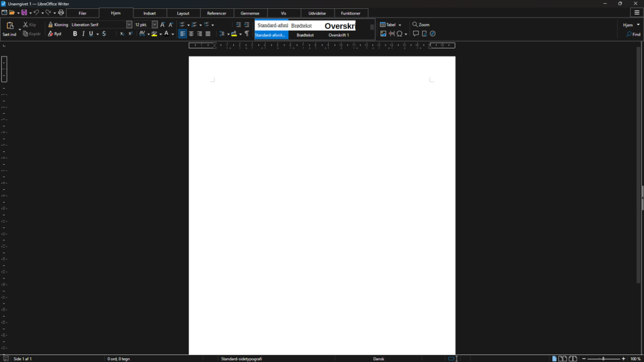644x362 pixels.
Task: Click the Find button
Action: pos(633,35)
